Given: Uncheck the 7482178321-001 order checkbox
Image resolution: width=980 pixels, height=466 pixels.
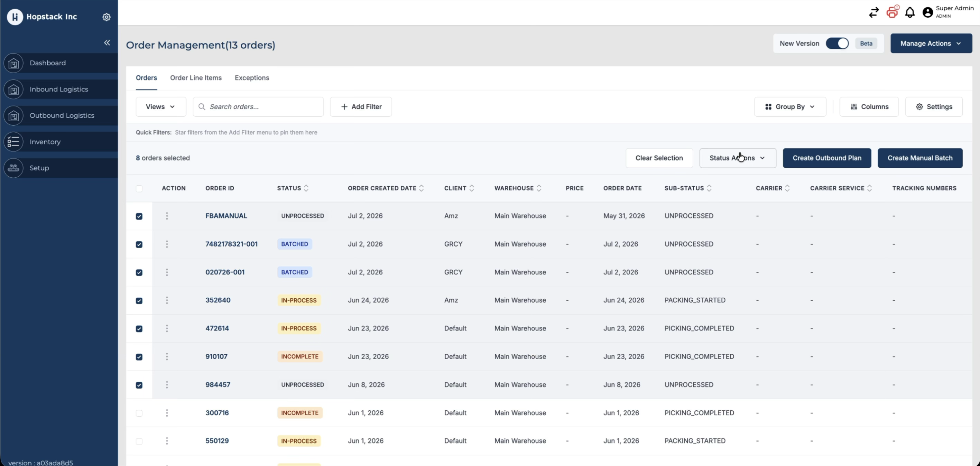Looking at the screenshot, I should coord(139,245).
